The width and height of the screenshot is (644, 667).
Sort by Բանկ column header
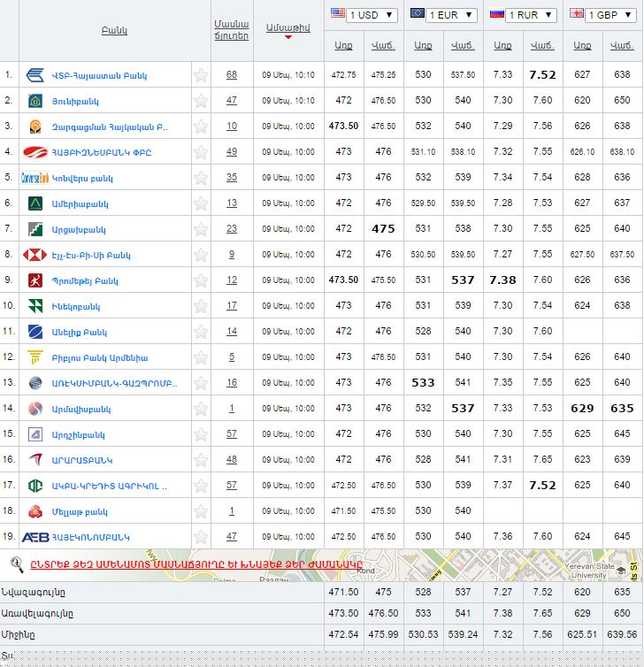pos(114,30)
